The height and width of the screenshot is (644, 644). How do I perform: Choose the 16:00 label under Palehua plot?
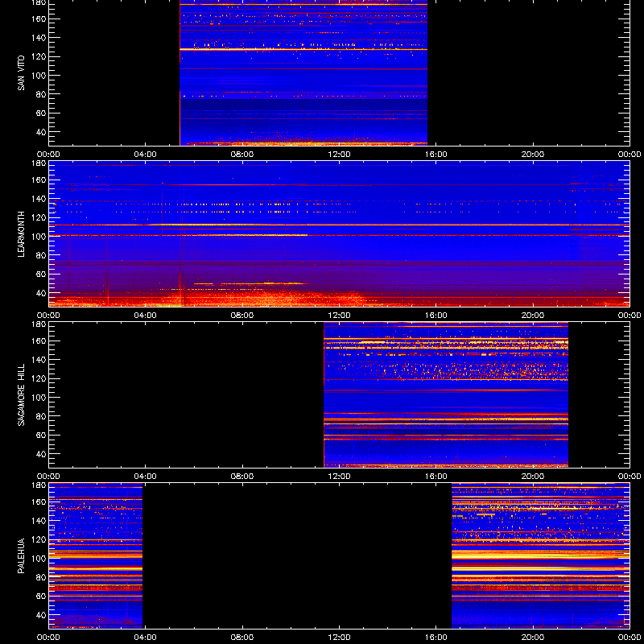436,638
